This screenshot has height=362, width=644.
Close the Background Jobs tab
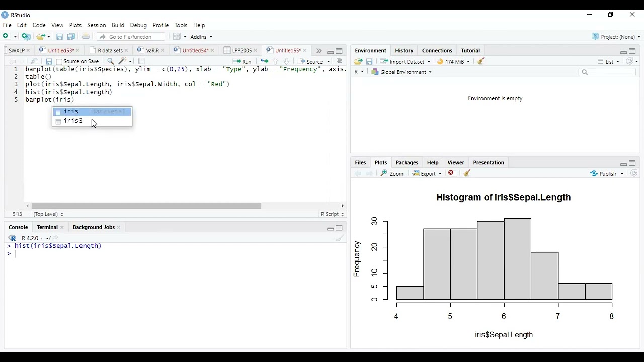[119, 227]
